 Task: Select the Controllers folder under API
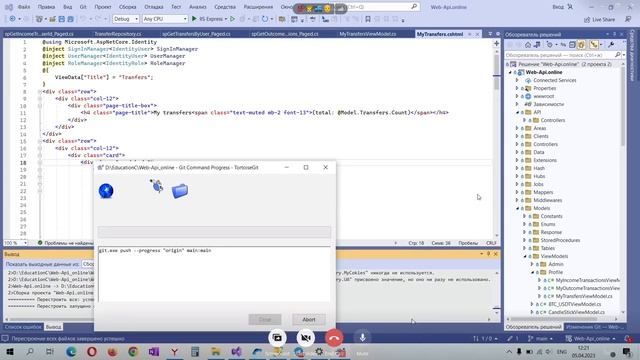point(553,120)
